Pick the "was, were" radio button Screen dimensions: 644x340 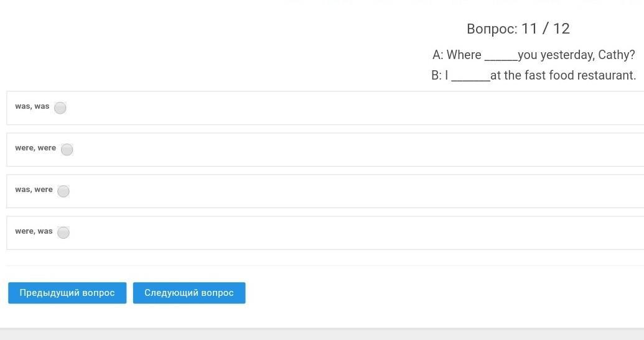(x=63, y=191)
